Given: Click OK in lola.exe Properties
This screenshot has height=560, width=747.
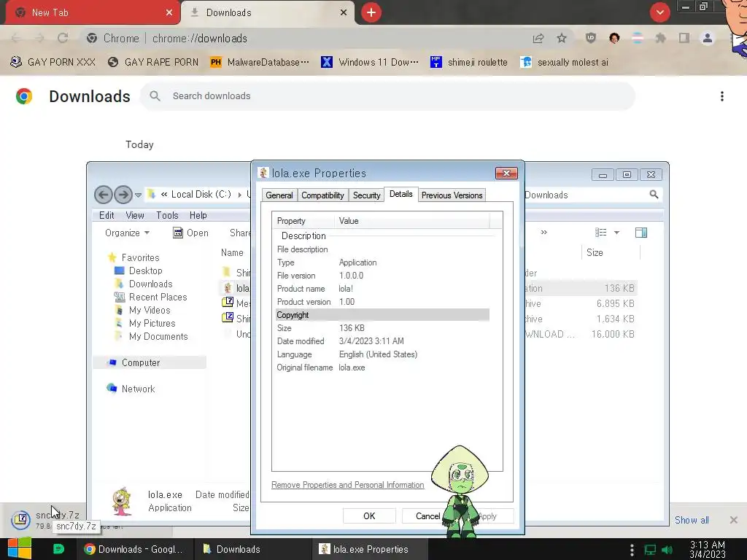Looking at the screenshot, I should pyautogui.click(x=369, y=516).
